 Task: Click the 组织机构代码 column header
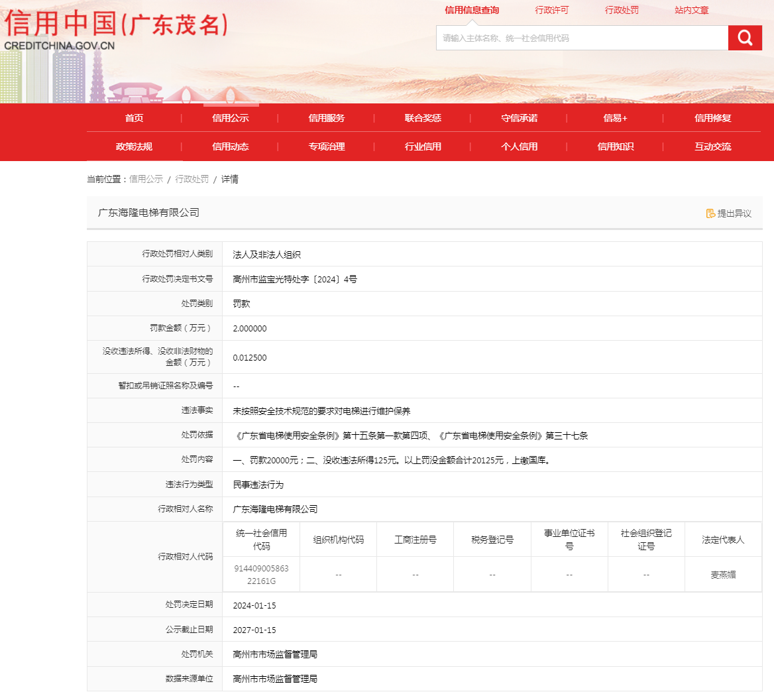[x=339, y=540]
